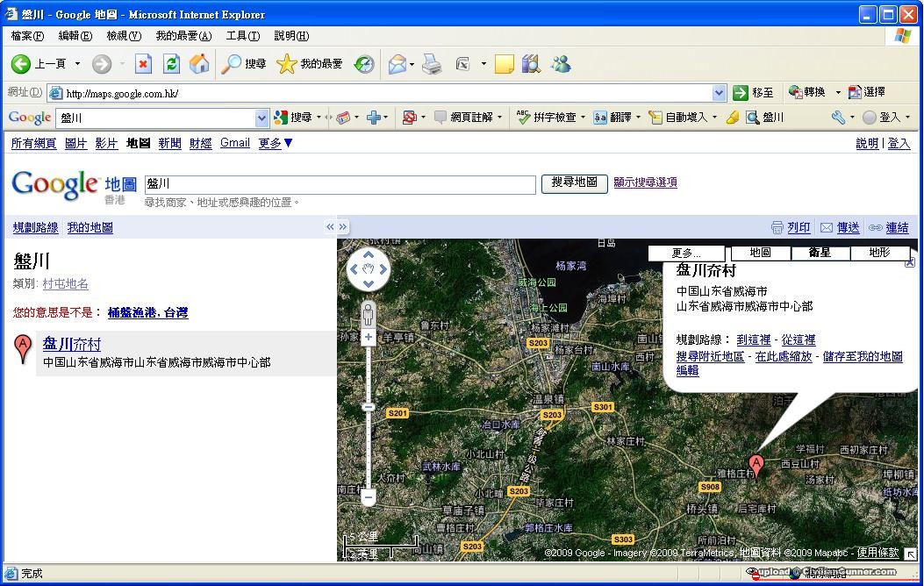The width and height of the screenshot is (924, 586).
Task: Open the 更多... map layers dropdown
Action: click(x=686, y=253)
